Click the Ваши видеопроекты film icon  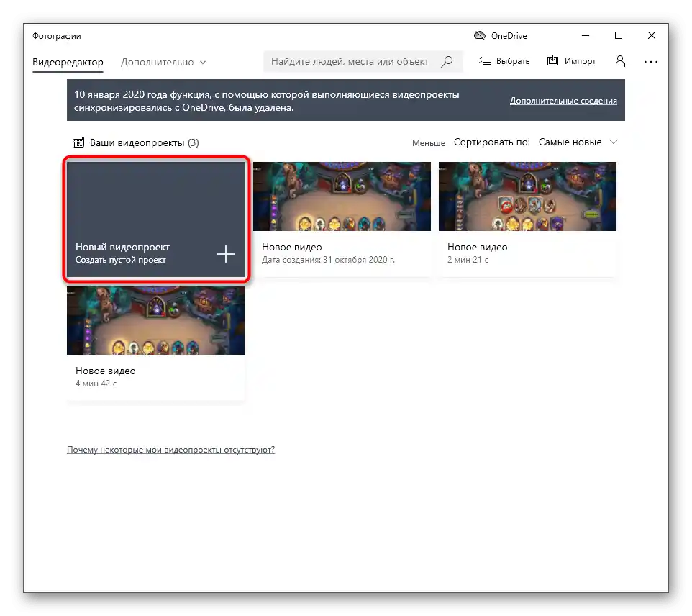[x=78, y=142]
